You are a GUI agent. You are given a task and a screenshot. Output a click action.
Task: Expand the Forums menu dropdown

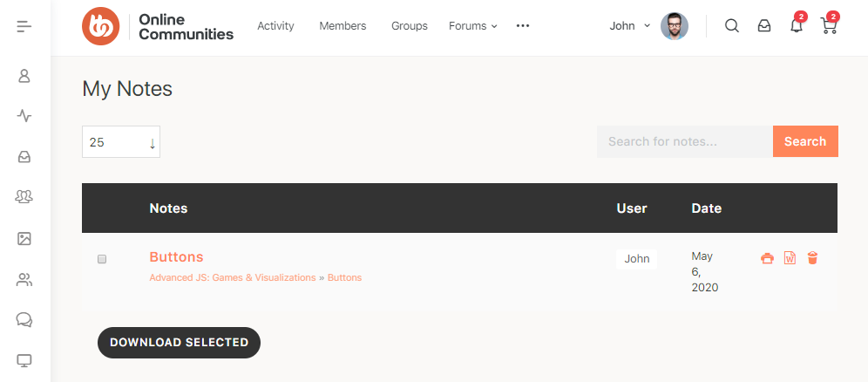(472, 26)
